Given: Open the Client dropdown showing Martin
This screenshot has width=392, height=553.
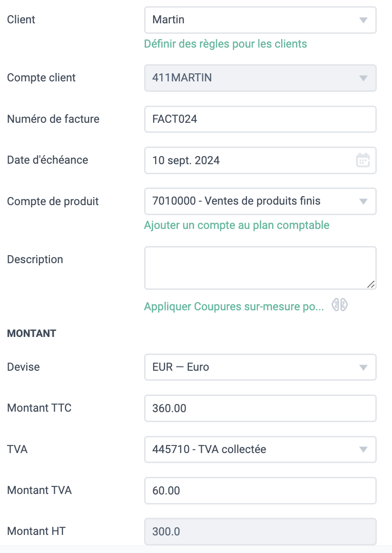Looking at the screenshot, I should click(260, 20).
